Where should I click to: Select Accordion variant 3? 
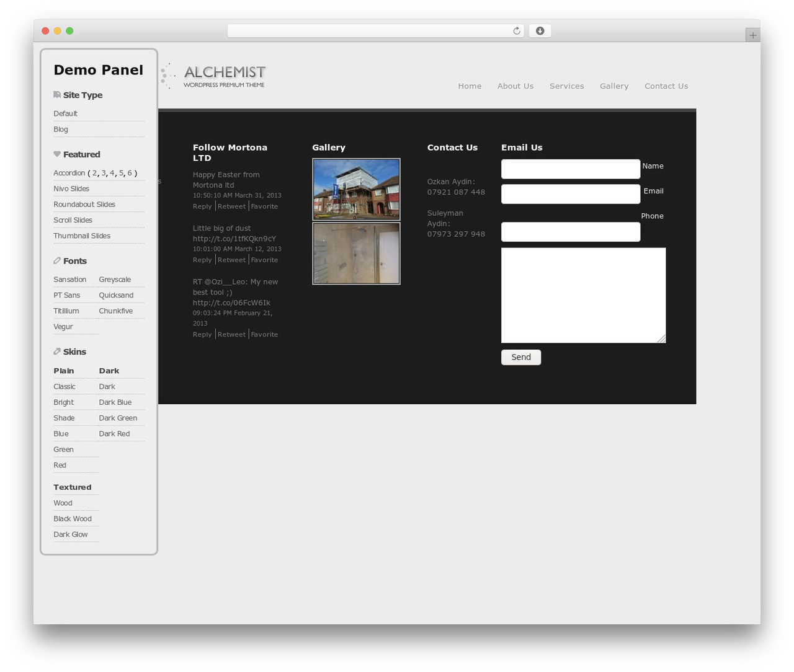tap(104, 173)
